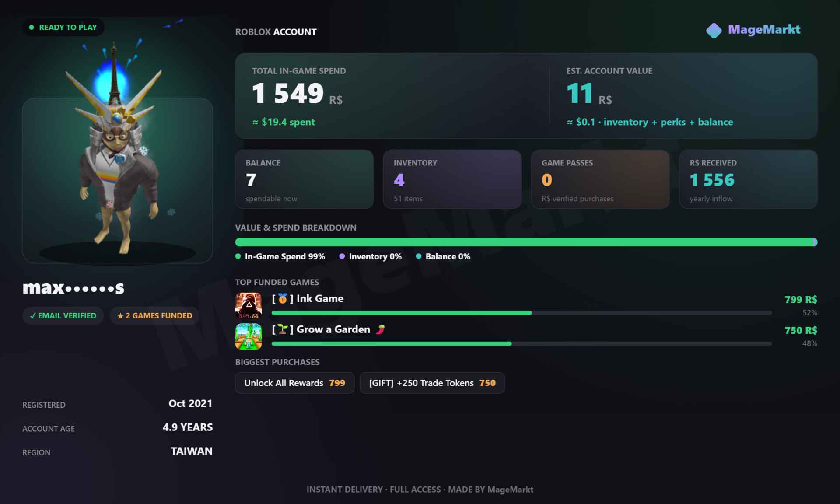The width and height of the screenshot is (840, 504).
Task: Click the 52% label
Action: [x=809, y=313]
